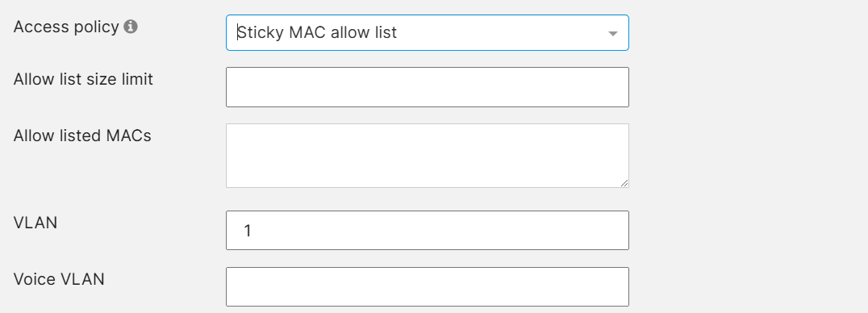Click the value 1 in the VLAN field
This screenshot has width=868, height=313.
click(x=248, y=231)
